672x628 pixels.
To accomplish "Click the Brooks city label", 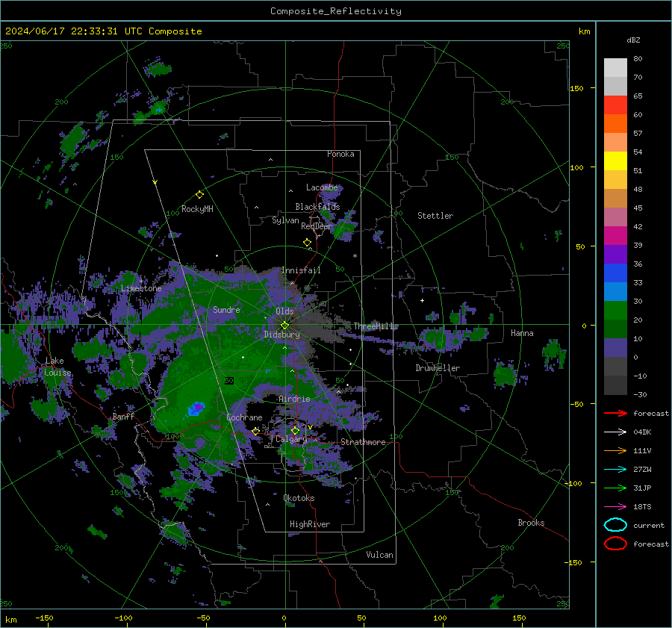I will click(x=531, y=523).
